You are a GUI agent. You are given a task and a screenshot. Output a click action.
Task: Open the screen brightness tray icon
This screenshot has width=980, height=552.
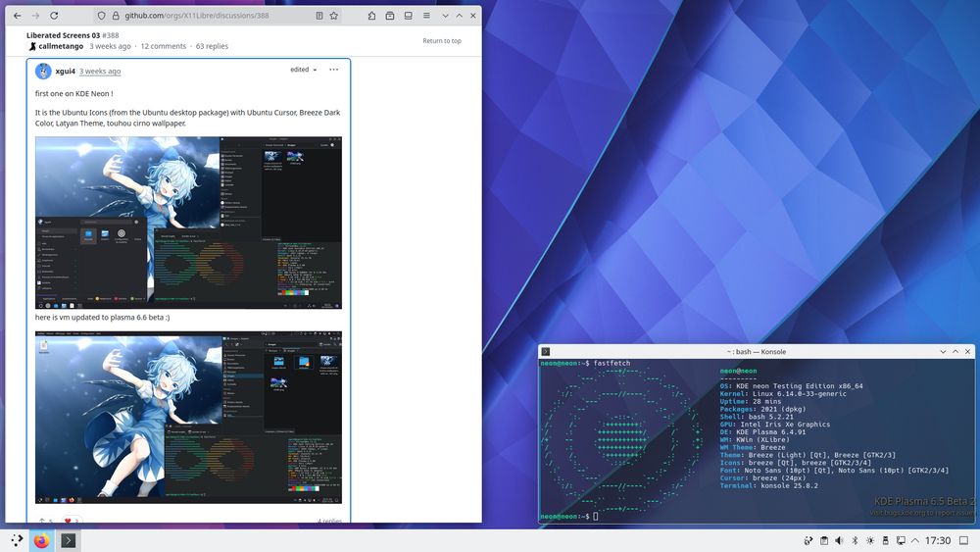pyautogui.click(x=870, y=540)
